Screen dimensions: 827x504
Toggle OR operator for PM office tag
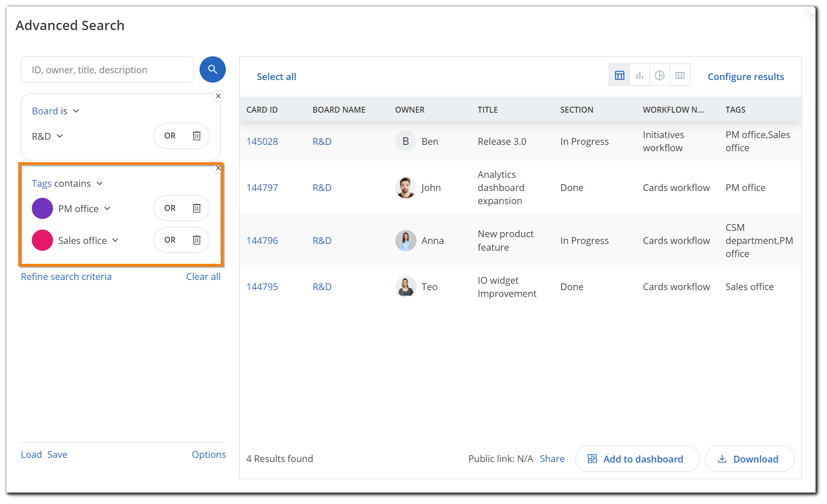(x=170, y=208)
